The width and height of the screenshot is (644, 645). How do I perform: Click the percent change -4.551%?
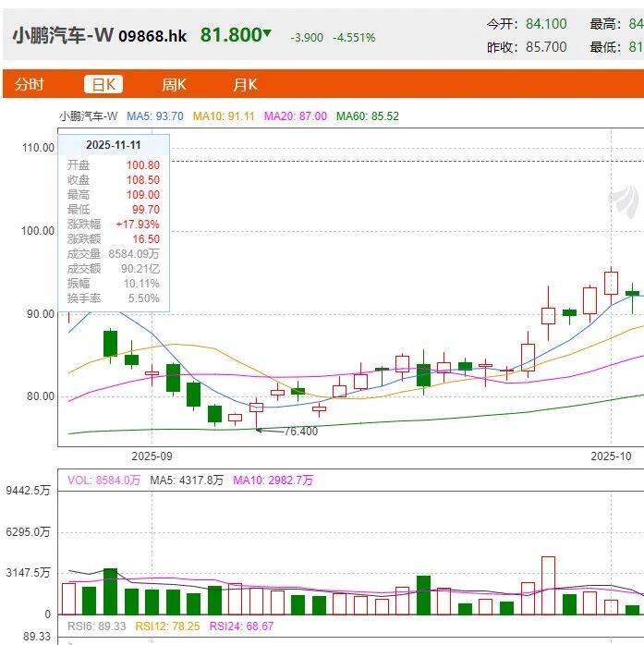point(354,38)
